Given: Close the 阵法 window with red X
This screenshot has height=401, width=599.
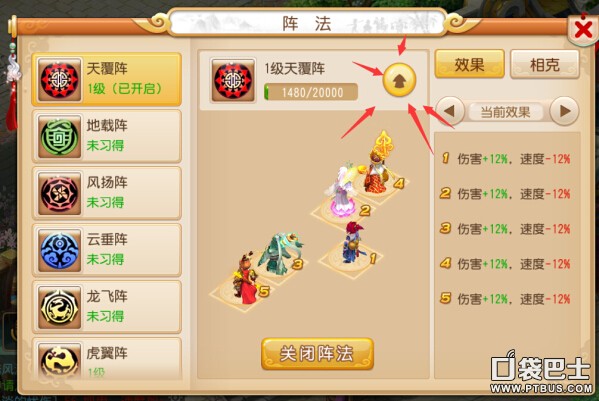Looking at the screenshot, I should coord(583,29).
